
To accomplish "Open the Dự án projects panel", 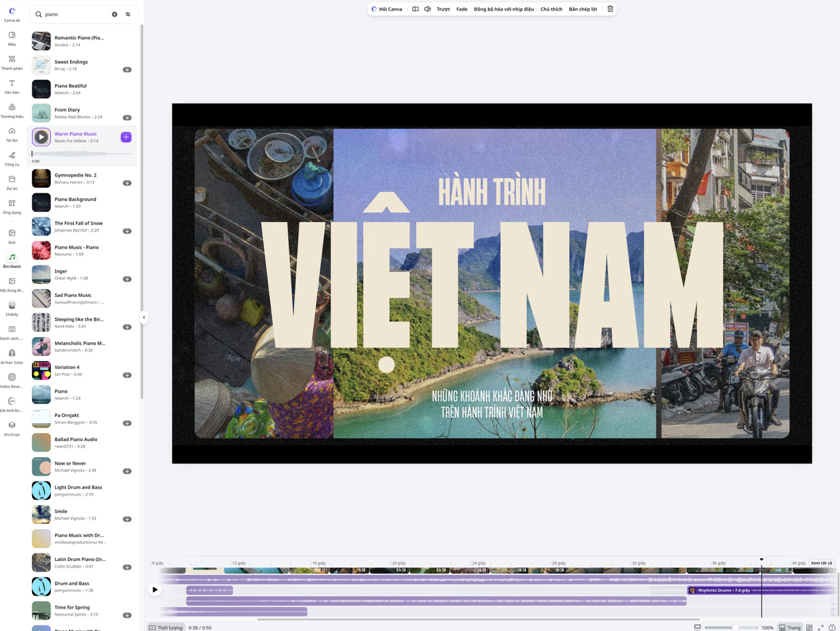I will tap(11, 182).
